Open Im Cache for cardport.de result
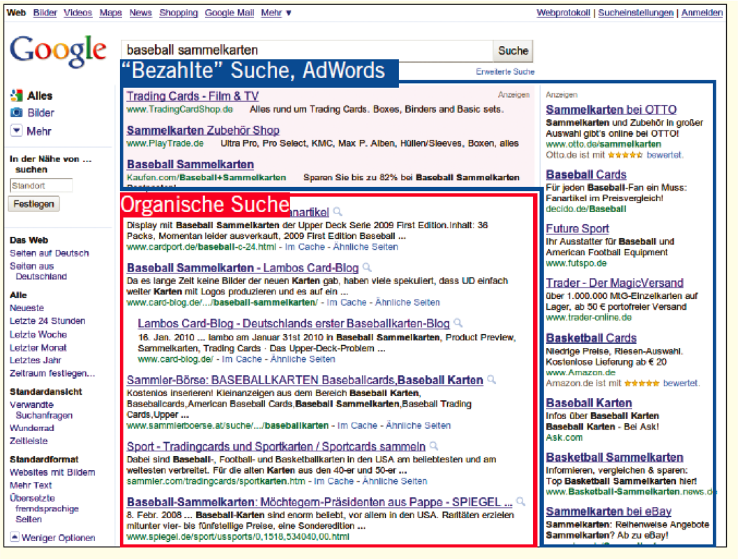The width and height of the screenshot is (738, 560). point(305,247)
